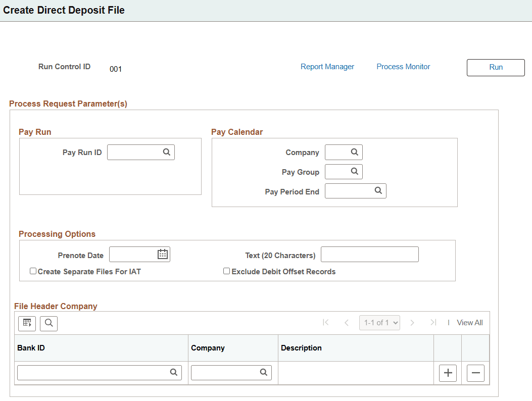532x401 pixels.
Task: Open the Pay Period End lookup
Action: click(378, 190)
